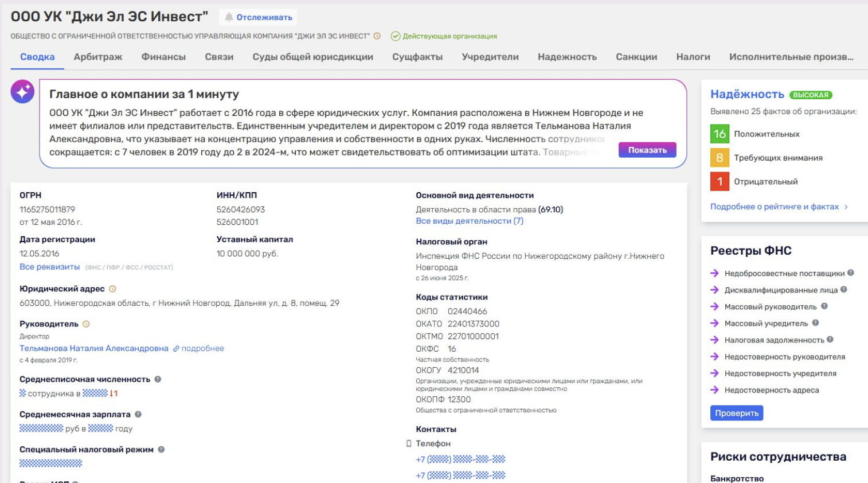Click the yellow 8 Требующих внимания tile
This screenshot has height=483, width=868.
click(720, 158)
